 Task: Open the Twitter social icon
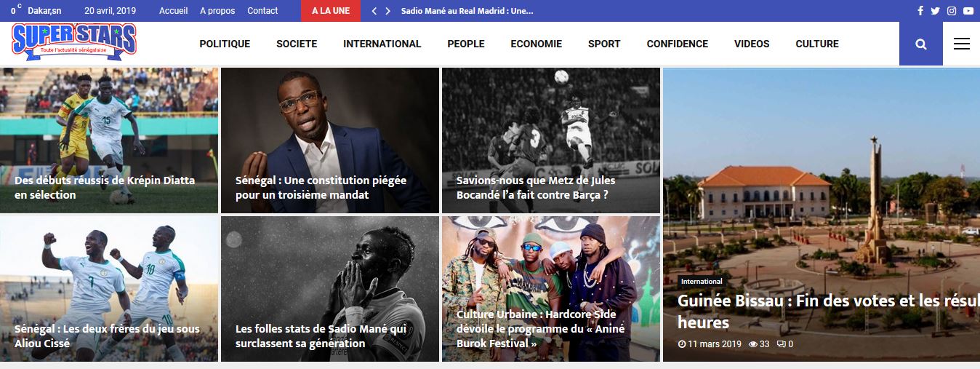935,11
